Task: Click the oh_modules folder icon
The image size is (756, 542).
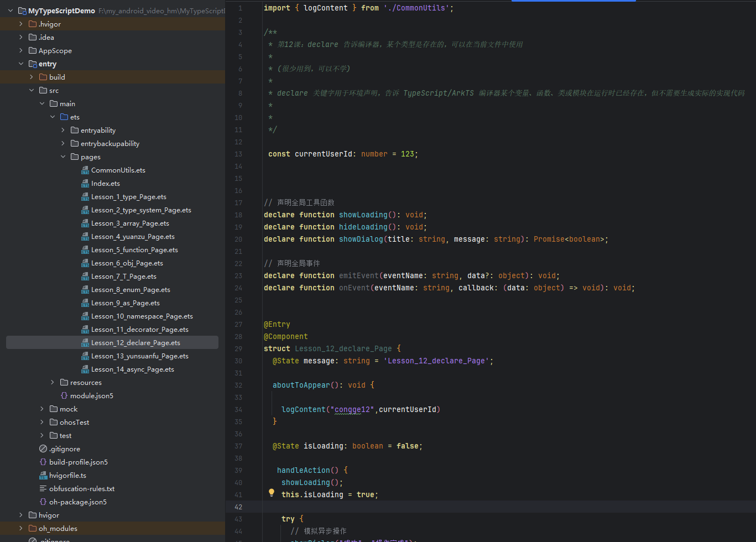Action: click(x=33, y=529)
